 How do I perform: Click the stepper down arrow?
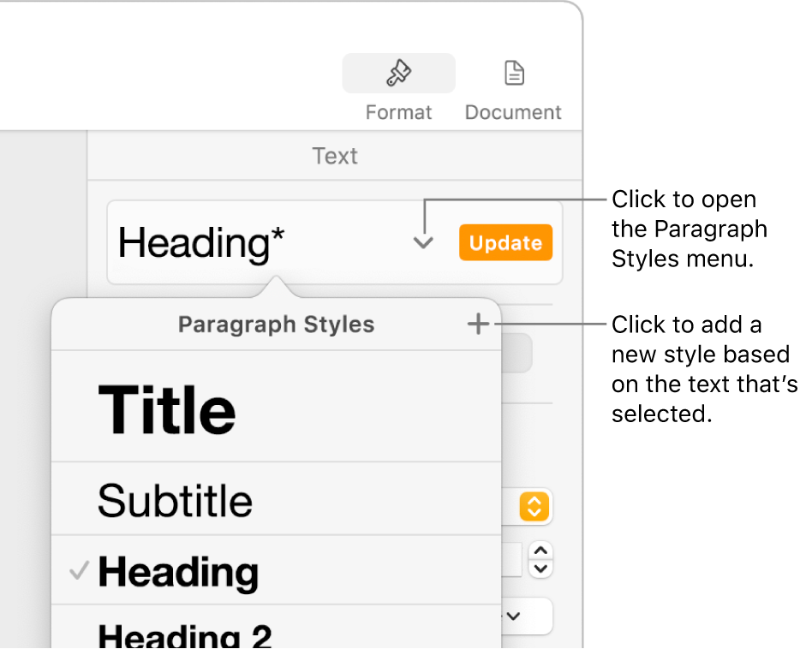540,568
